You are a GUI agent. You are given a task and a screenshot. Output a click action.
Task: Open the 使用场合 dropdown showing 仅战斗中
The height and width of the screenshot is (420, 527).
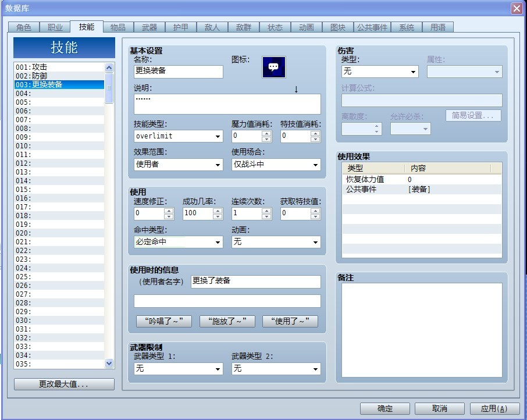276,165
